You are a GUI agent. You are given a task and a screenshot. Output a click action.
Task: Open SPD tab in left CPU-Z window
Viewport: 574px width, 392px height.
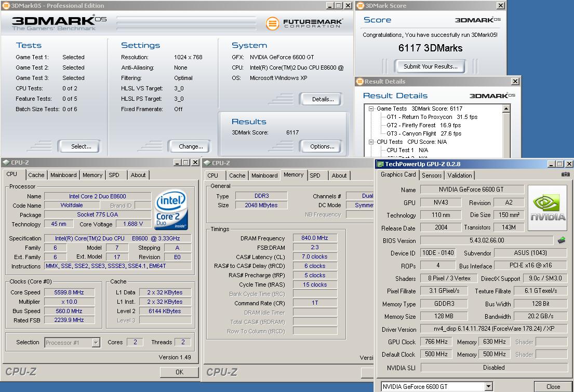click(114, 175)
